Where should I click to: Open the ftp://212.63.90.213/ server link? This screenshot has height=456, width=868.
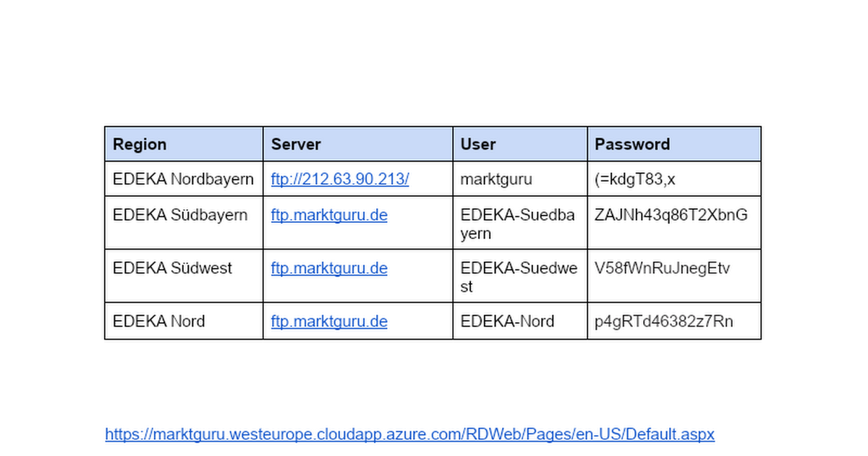340,180
